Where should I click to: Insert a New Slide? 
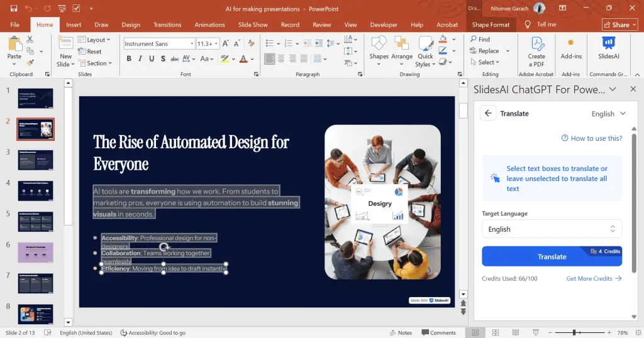pyautogui.click(x=65, y=52)
